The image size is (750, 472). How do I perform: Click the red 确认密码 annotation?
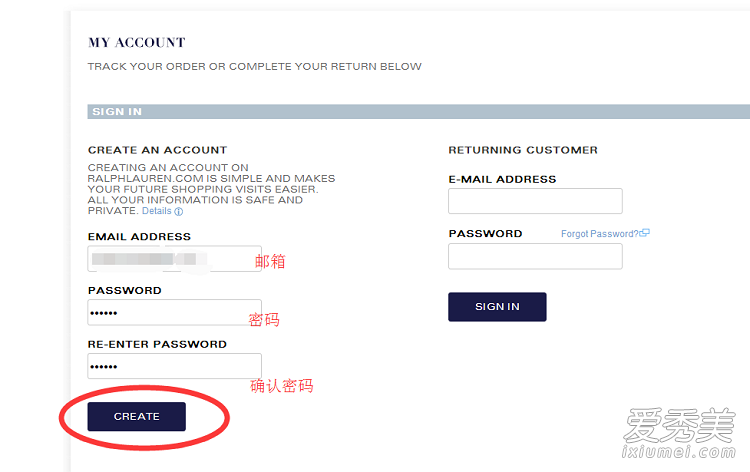coord(281,385)
